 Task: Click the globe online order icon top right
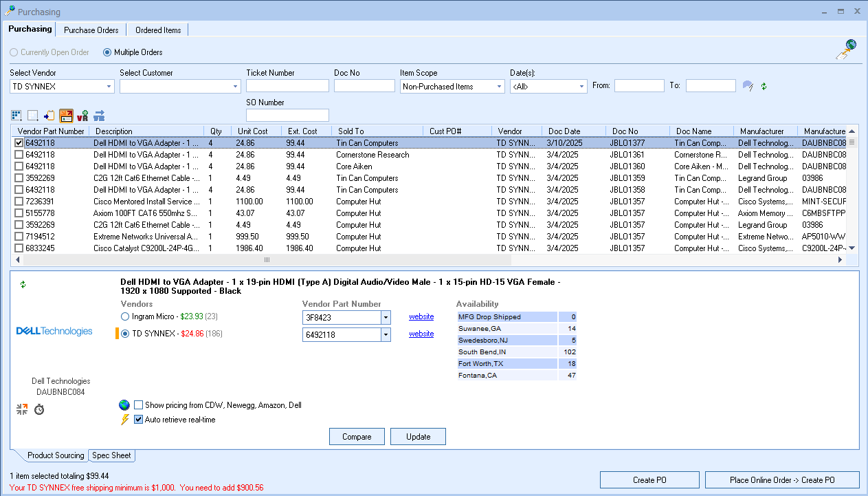tap(847, 50)
